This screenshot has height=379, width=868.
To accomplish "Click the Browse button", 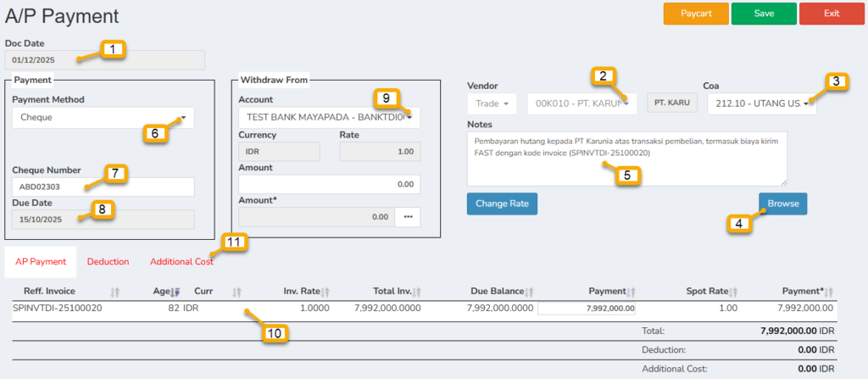I will [782, 204].
